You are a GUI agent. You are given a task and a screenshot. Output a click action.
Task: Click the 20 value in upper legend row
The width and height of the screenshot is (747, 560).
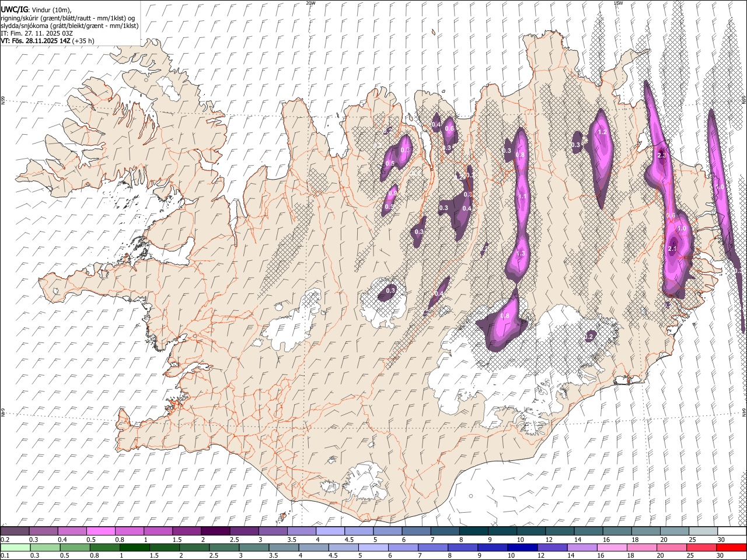click(x=664, y=540)
